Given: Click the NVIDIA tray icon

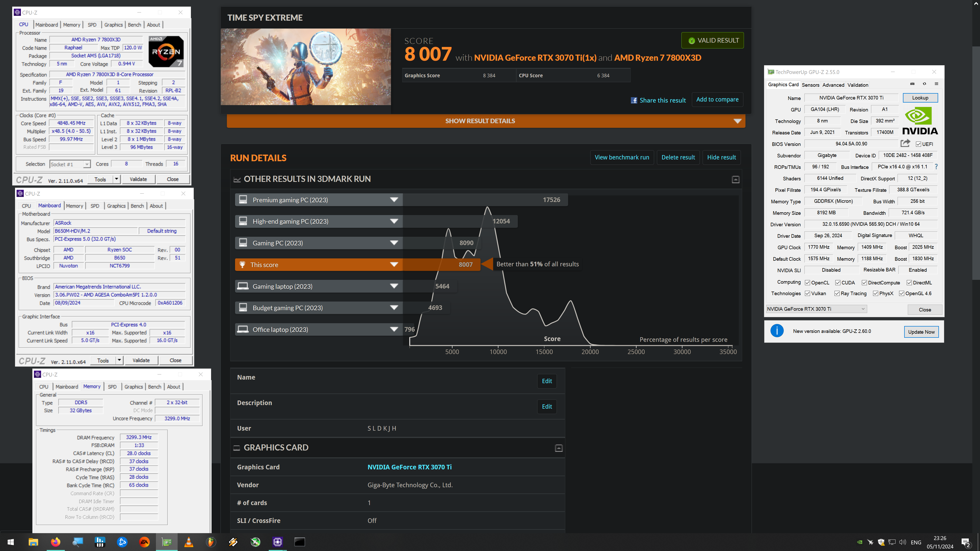Looking at the screenshot, I should point(859,542).
